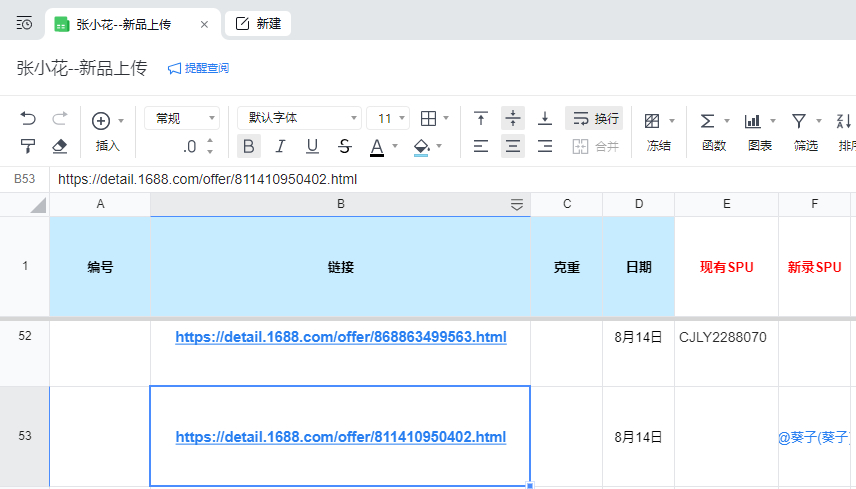
Task: Click the 新建 new tab
Action: [x=258, y=23]
